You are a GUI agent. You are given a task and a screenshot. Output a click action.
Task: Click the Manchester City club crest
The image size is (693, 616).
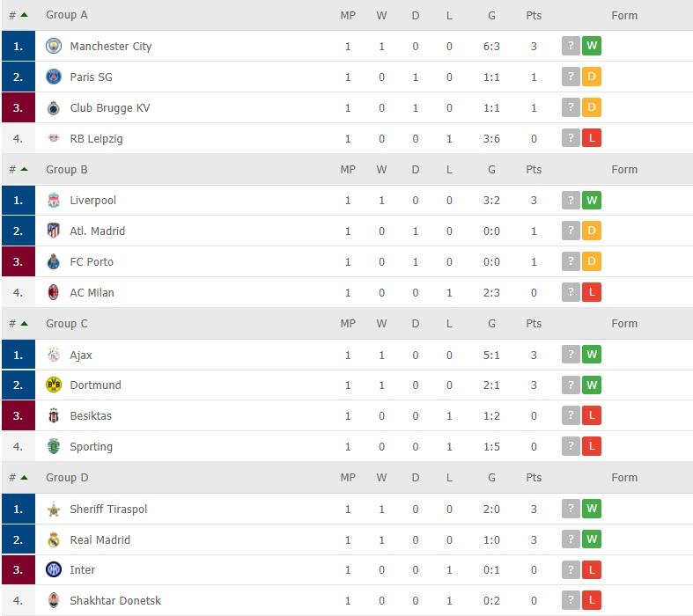[x=54, y=46]
